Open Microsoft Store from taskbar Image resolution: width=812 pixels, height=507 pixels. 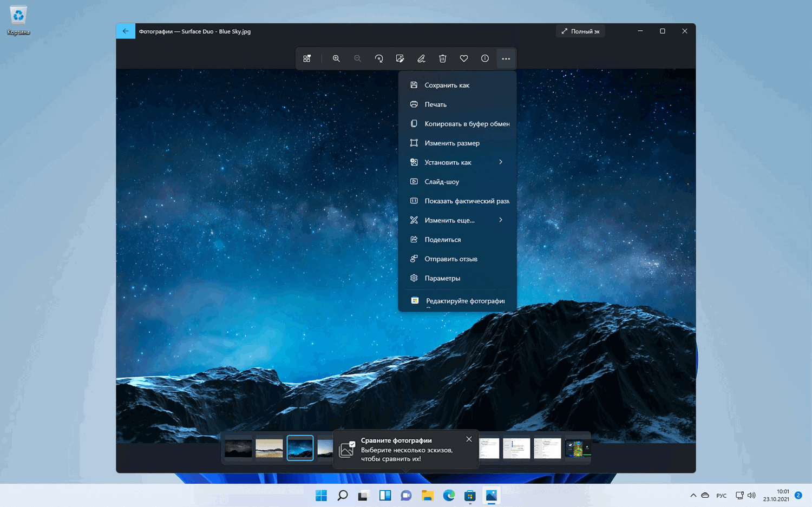point(470,496)
